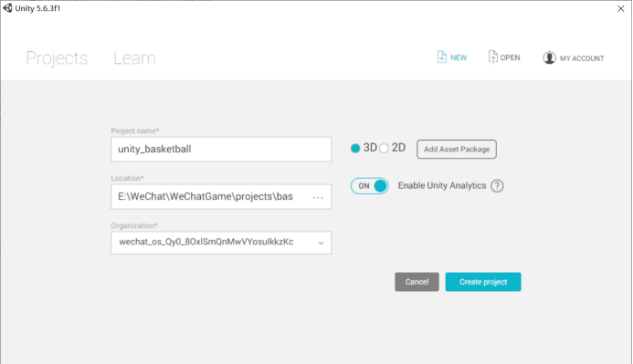The height and width of the screenshot is (364, 633).
Task: Click the OPEN project file icon
Action: coord(492,57)
